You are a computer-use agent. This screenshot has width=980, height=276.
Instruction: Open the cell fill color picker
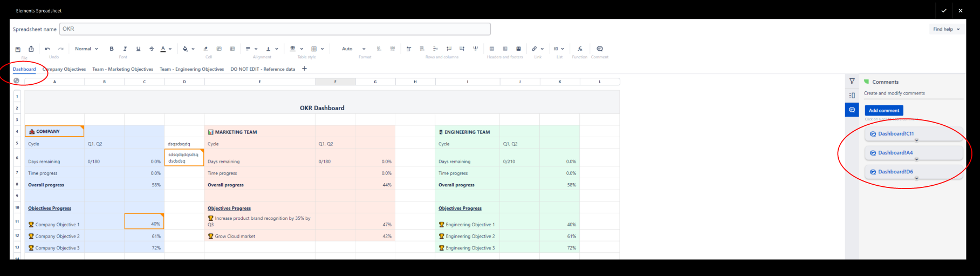186,49
